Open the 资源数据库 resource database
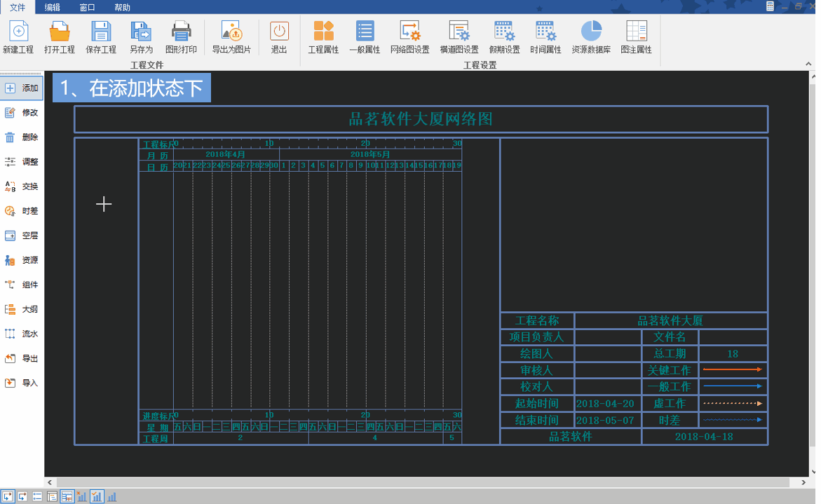This screenshot has width=821, height=504. pos(590,36)
